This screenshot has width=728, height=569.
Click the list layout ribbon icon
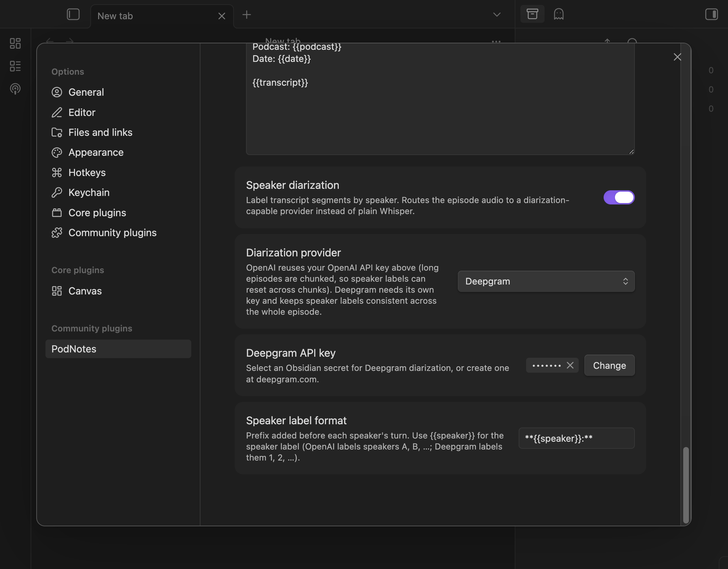[x=15, y=66]
